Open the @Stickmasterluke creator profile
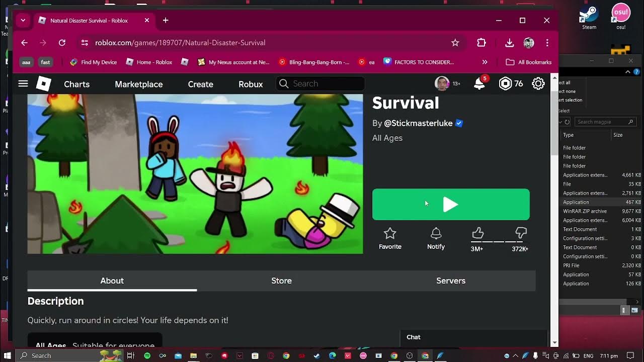 coord(418,123)
